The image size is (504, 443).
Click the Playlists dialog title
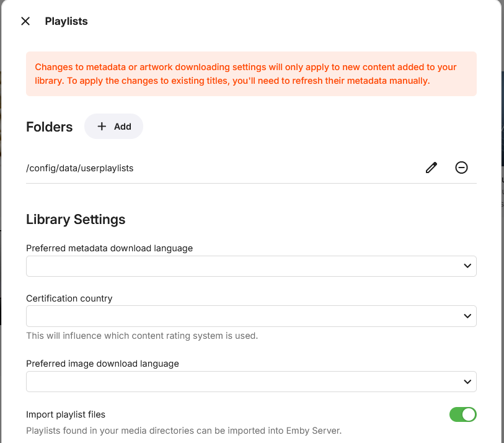click(x=66, y=21)
